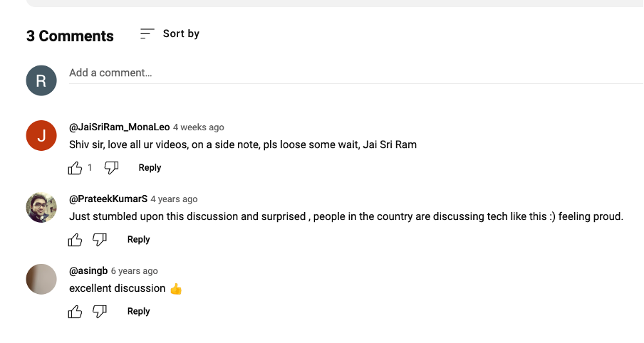Open @JaiSriRam_MonaLeo channel link
644x343 pixels.
coord(119,127)
